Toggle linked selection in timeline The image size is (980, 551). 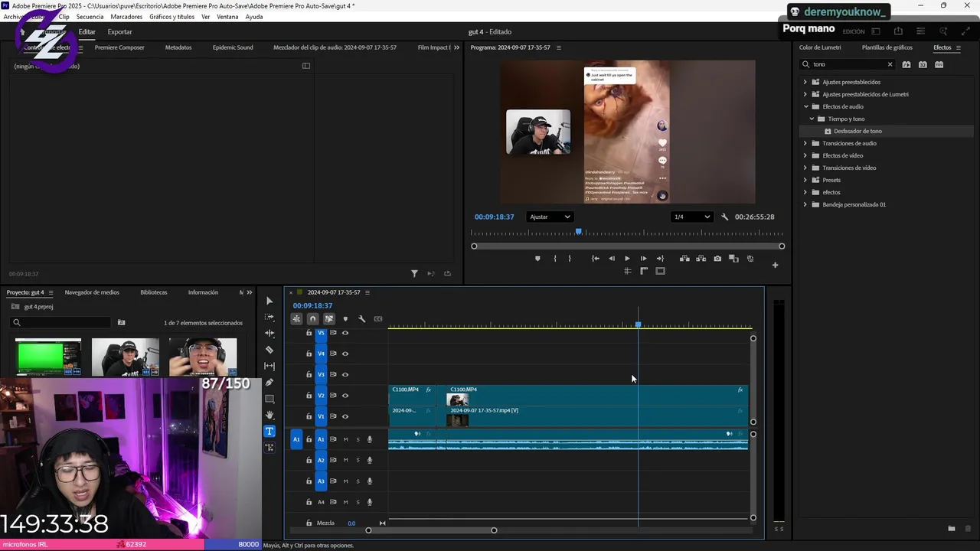(329, 319)
